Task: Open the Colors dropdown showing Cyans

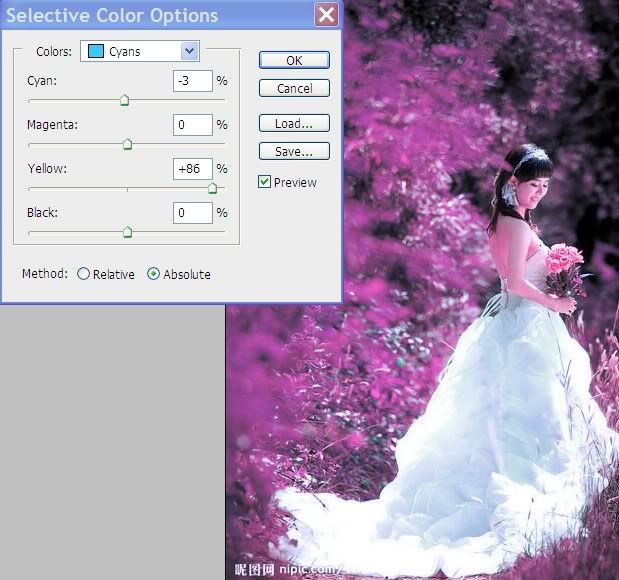Action: 189,51
